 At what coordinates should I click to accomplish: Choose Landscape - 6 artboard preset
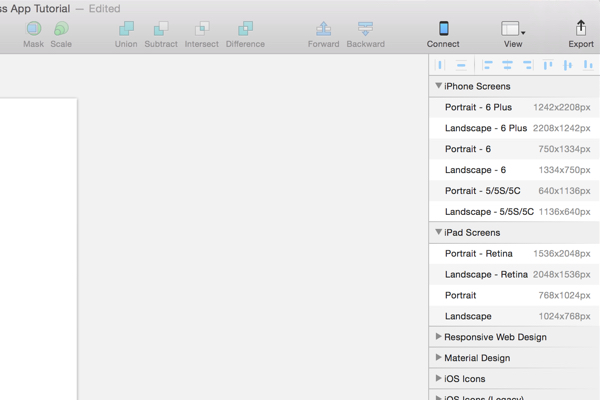(x=514, y=170)
